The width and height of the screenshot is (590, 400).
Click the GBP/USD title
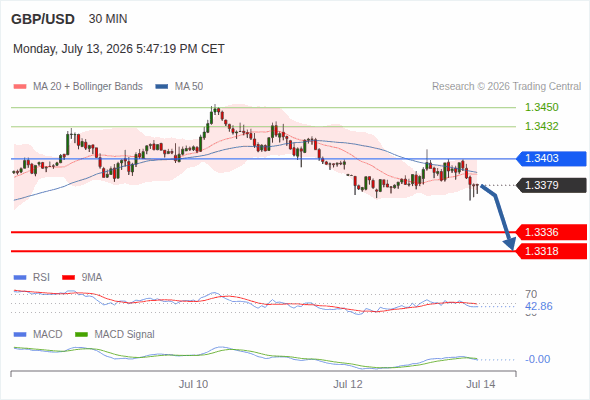43,19
